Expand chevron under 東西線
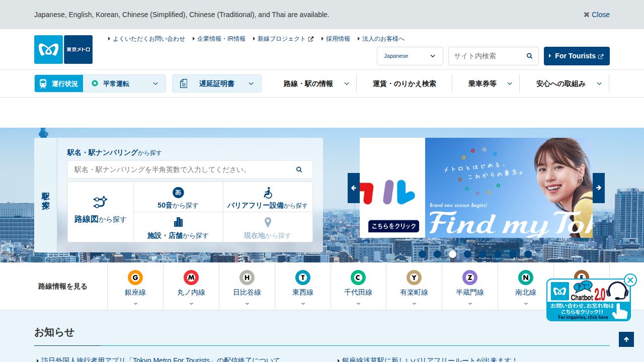 point(303,303)
